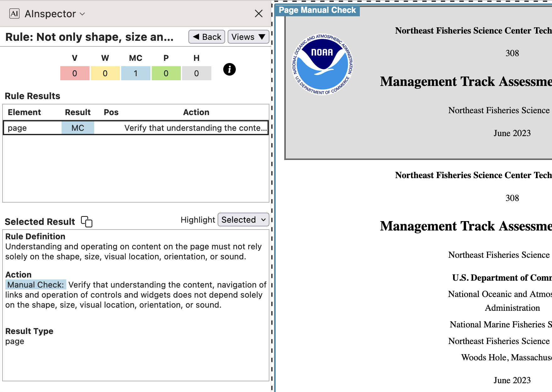Click the AInspector AI logo icon
The width and height of the screenshot is (552, 392).
coord(14,13)
